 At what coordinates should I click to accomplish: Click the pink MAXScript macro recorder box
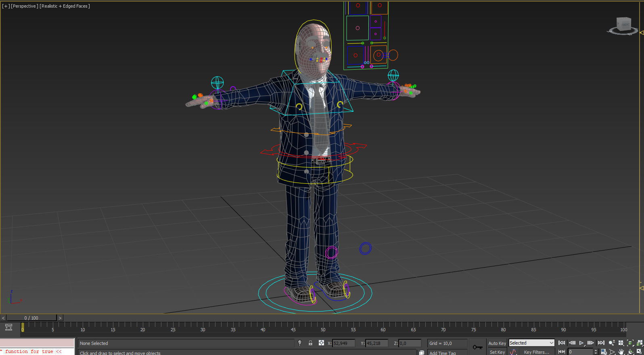click(37, 343)
